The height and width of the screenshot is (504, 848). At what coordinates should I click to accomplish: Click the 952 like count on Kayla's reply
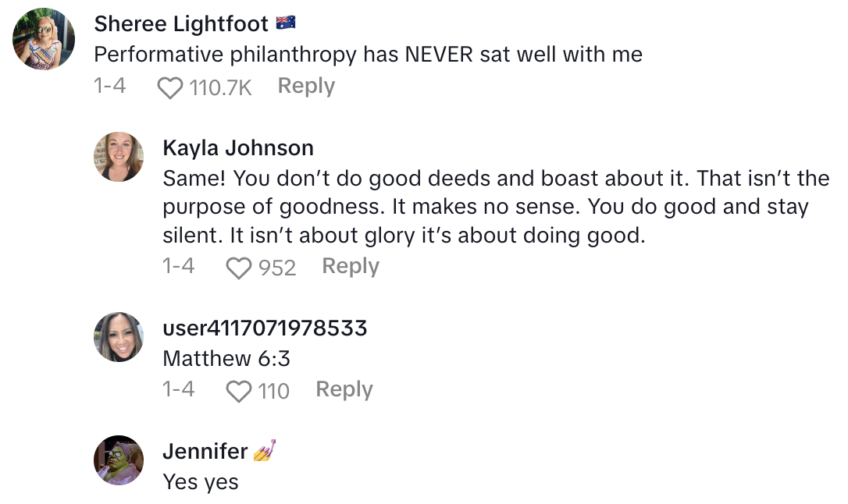click(x=277, y=268)
